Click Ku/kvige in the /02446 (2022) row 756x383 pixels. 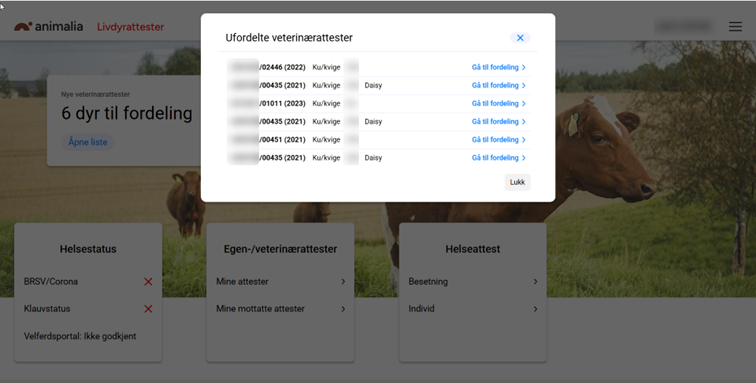point(326,67)
